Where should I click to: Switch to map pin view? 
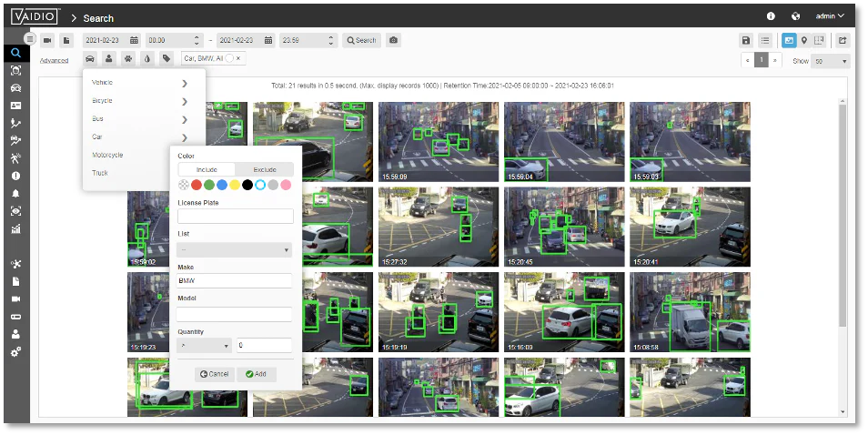pyautogui.click(x=804, y=40)
